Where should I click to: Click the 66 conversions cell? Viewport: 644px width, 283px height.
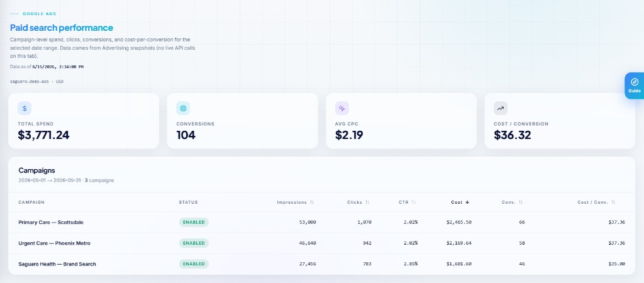pyautogui.click(x=521, y=222)
